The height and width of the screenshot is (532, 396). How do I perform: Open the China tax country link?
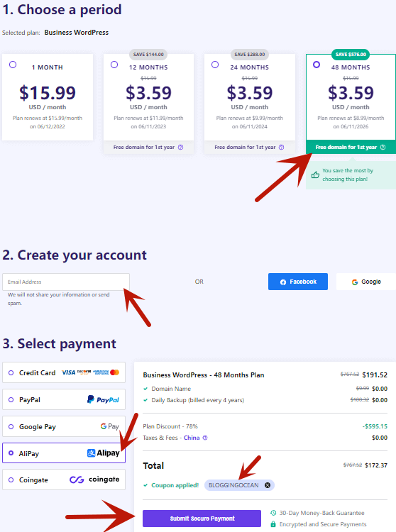(192, 438)
